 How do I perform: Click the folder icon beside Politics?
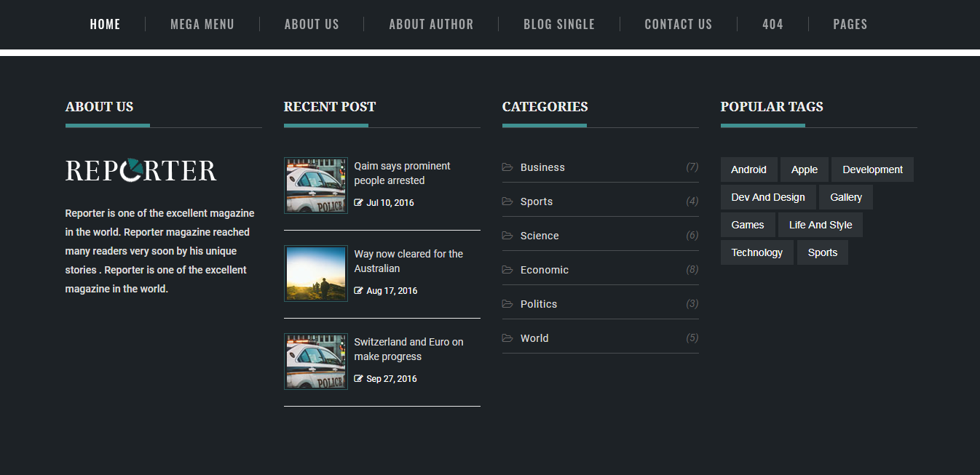point(507,304)
